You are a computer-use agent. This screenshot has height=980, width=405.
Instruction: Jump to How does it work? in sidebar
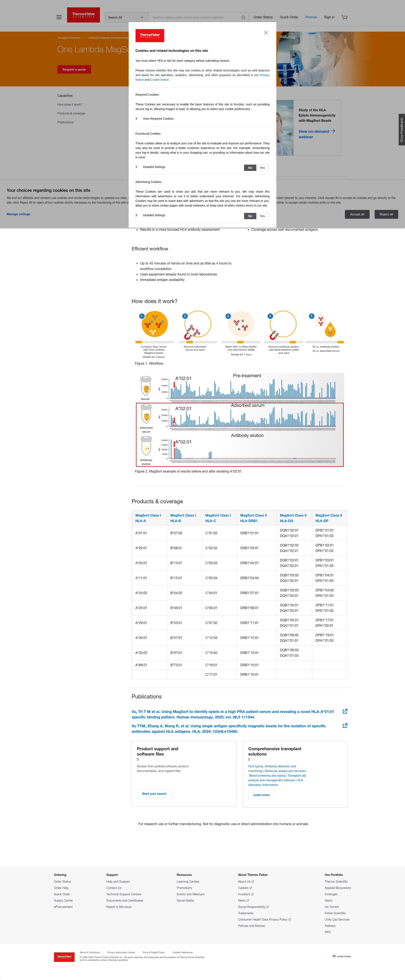point(70,105)
